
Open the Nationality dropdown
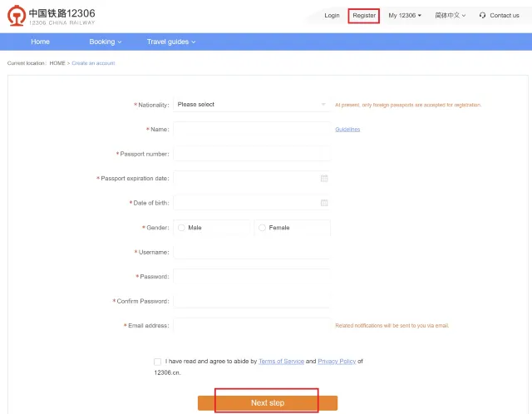[x=251, y=105]
